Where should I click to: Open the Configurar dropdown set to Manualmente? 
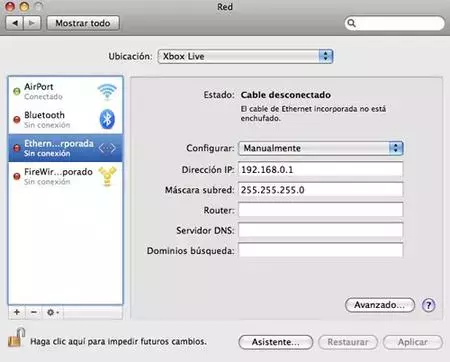coord(321,148)
